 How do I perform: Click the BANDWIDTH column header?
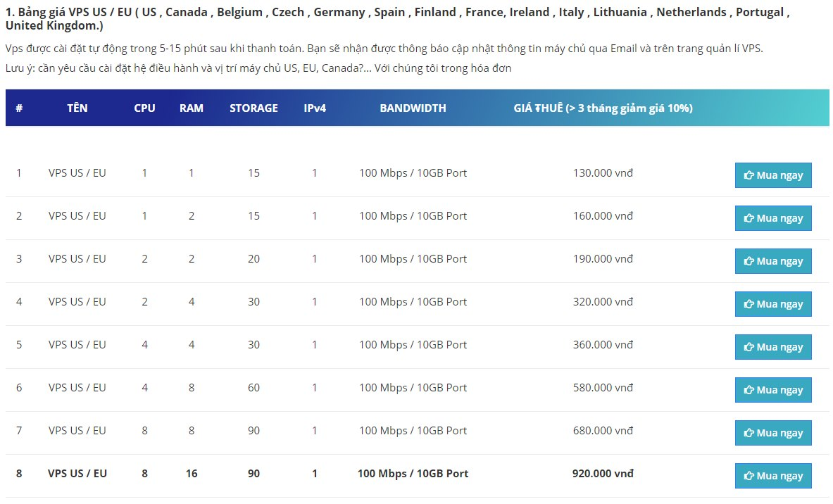(x=413, y=108)
